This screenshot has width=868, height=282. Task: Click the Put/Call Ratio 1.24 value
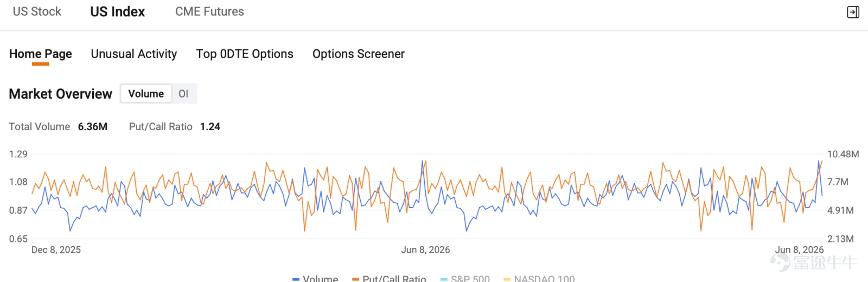pos(210,127)
